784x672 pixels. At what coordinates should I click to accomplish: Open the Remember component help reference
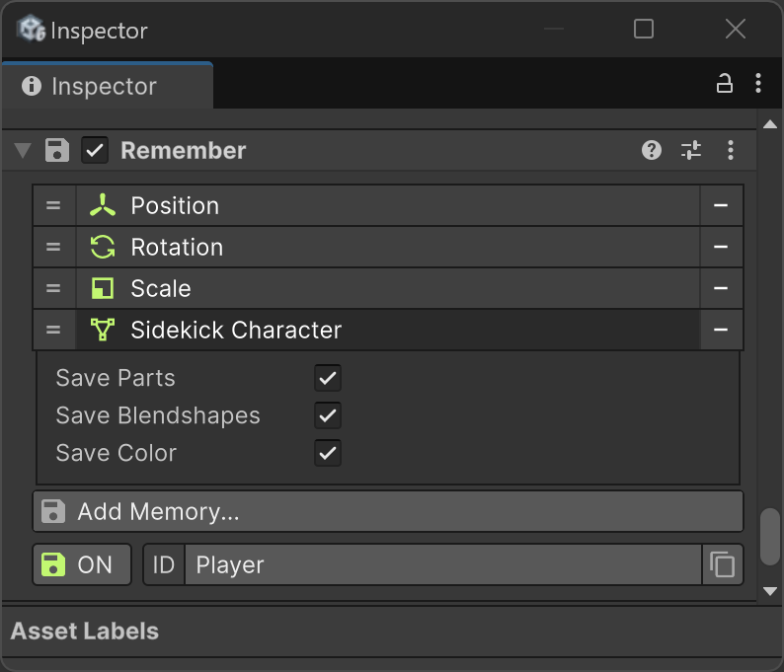[652, 151]
